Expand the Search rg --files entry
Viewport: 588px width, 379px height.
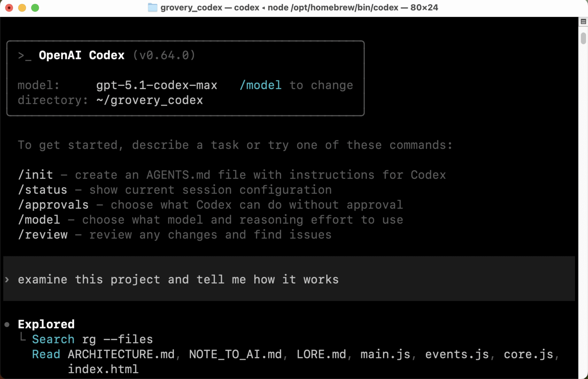(92, 339)
